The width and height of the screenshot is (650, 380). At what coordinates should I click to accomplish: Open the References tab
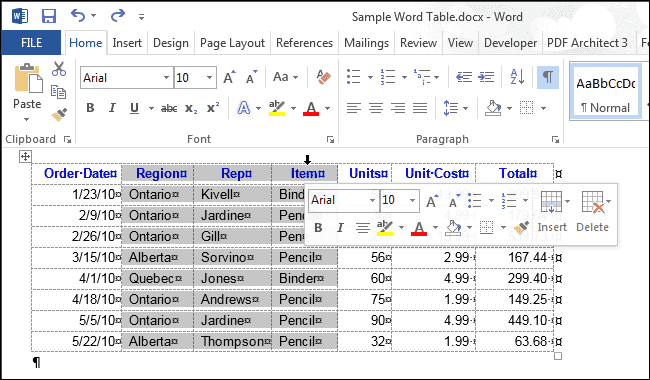tap(304, 43)
